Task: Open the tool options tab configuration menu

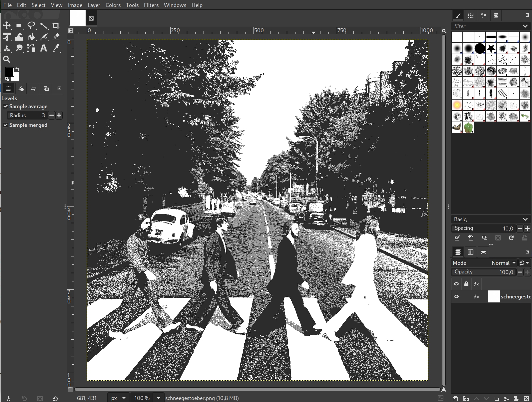Action: [x=59, y=88]
